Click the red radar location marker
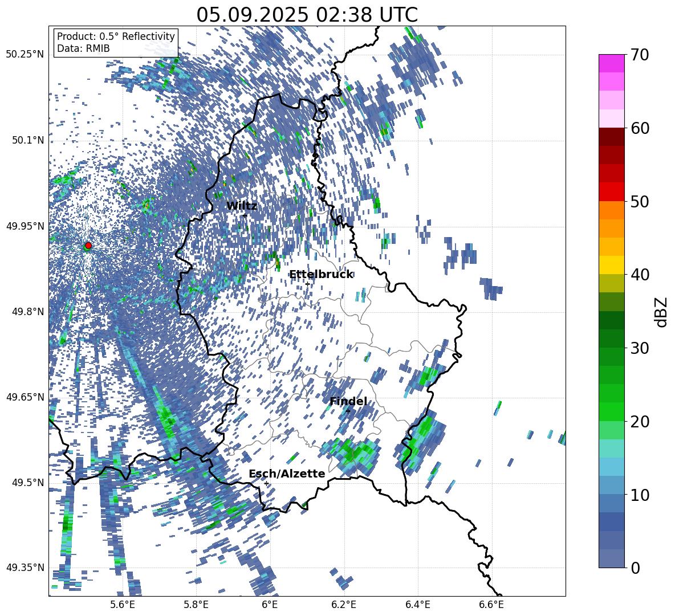Image resolution: width=675 pixels, height=616 pixels. click(x=88, y=245)
